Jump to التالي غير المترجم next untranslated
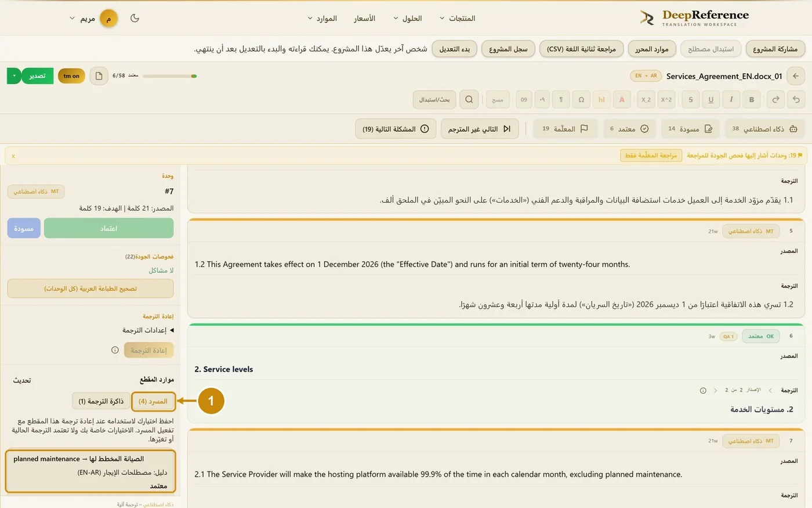The width and height of the screenshot is (812, 508). (x=479, y=129)
